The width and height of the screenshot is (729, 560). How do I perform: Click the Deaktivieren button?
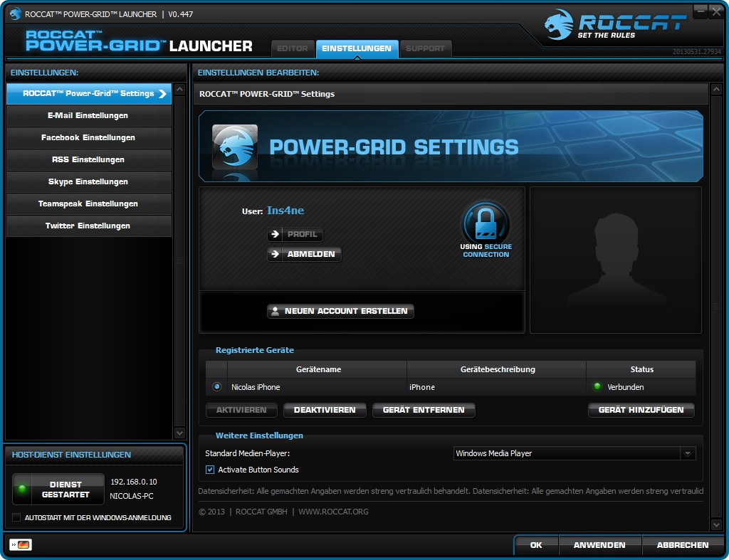(x=325, y=410)
